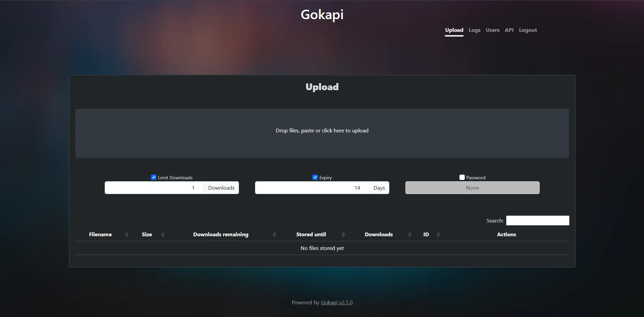Open the Days unit selector
This screenshot has width=644, height=317.
pyautogui.click(x=379, y=188)
